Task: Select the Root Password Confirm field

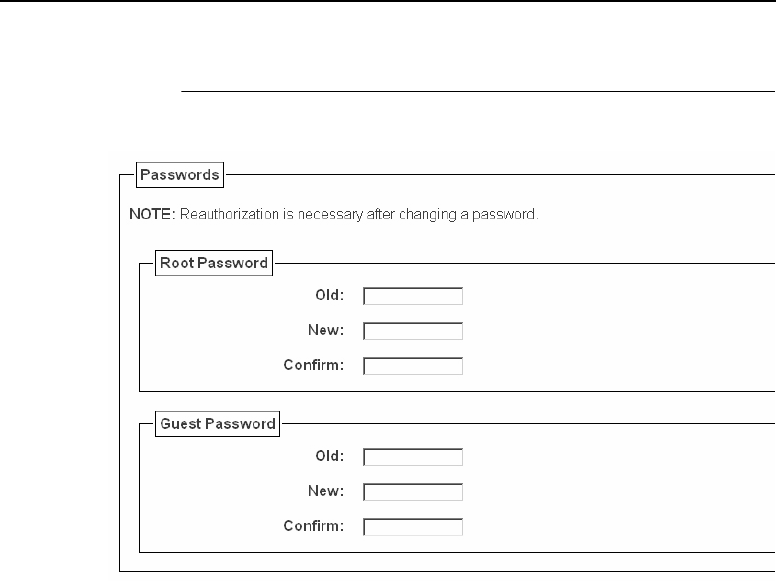Action: coord(413,366)
